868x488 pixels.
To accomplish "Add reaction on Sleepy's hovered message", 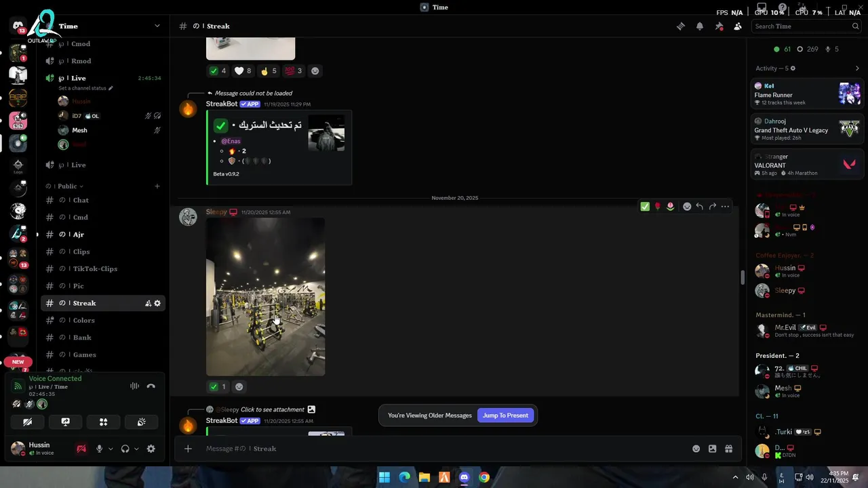I will click(x=686, y=206).
